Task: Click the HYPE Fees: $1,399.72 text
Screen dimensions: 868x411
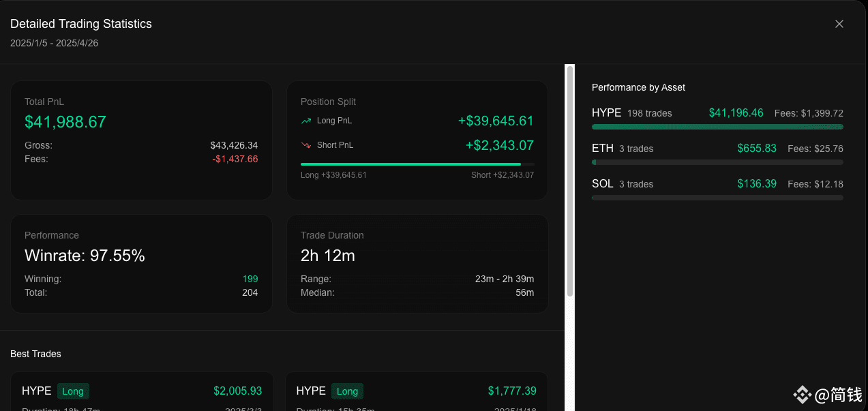Action: coord(809,113)
